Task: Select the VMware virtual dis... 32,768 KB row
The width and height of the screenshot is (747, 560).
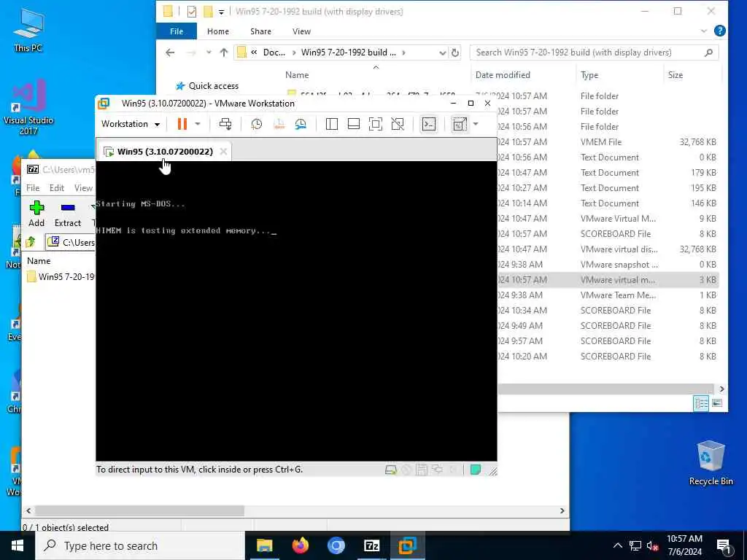Action: [608, 249]
